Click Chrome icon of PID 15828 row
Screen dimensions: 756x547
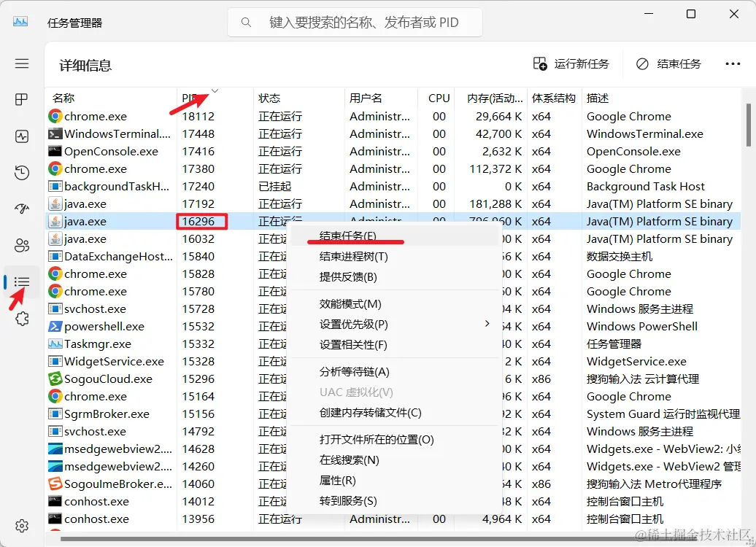tap(55, 273)
